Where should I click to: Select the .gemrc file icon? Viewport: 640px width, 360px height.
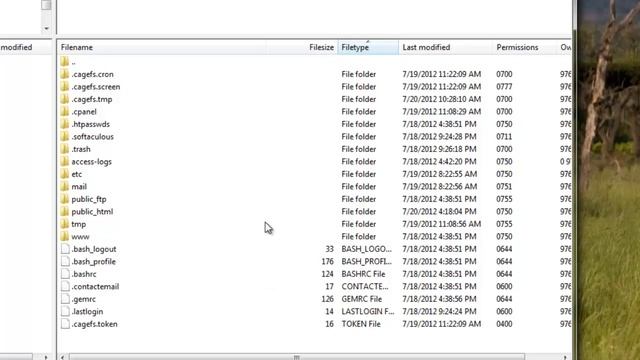(65, 299)
